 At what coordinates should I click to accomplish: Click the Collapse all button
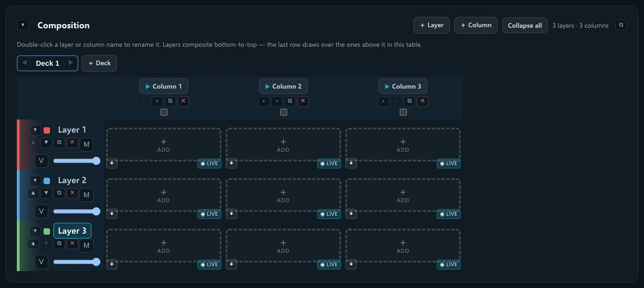525,25
